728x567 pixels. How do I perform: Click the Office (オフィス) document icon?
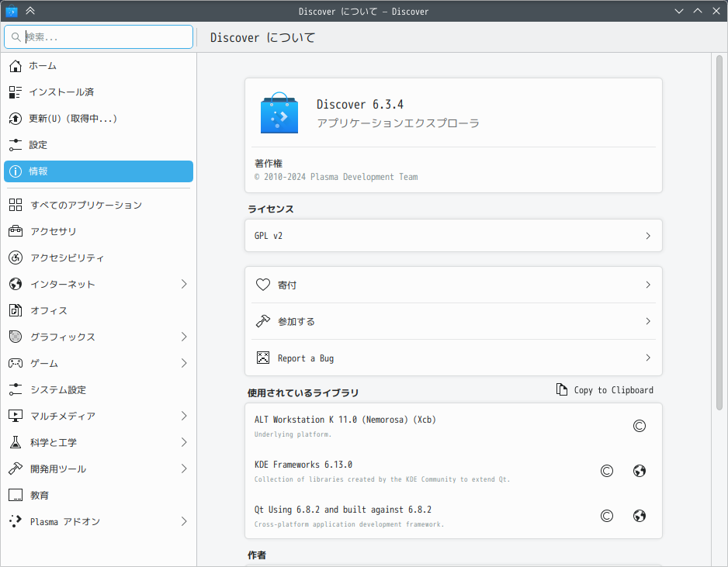coord(16,310)
